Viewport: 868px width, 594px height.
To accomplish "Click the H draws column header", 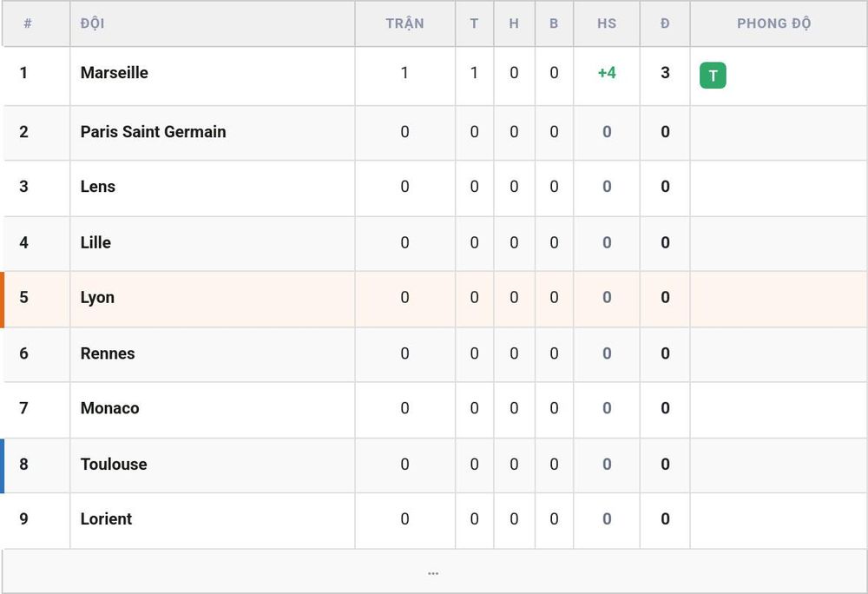I will (514, 23).
